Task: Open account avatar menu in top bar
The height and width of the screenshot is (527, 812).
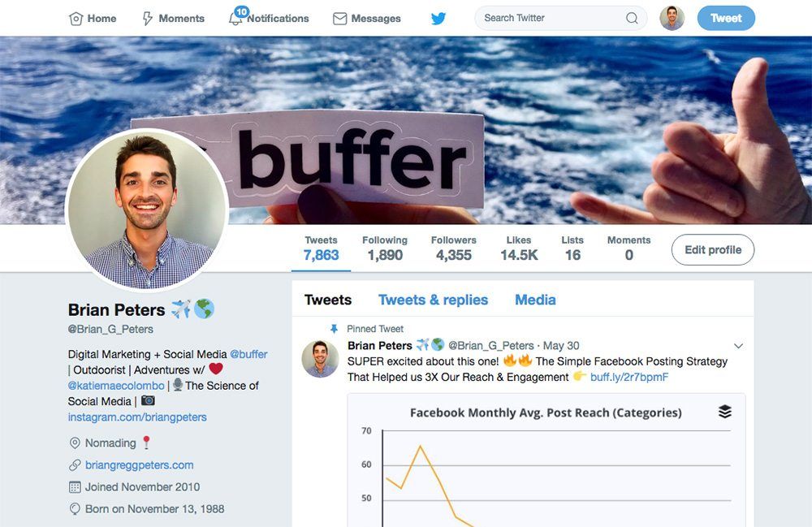Action: [x=672, y=18]
